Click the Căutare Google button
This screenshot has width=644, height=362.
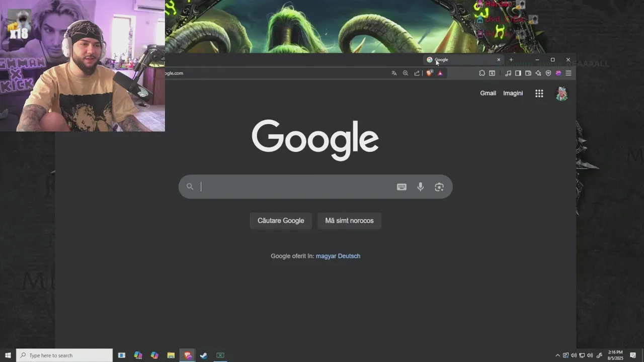[x=281, y=221]
